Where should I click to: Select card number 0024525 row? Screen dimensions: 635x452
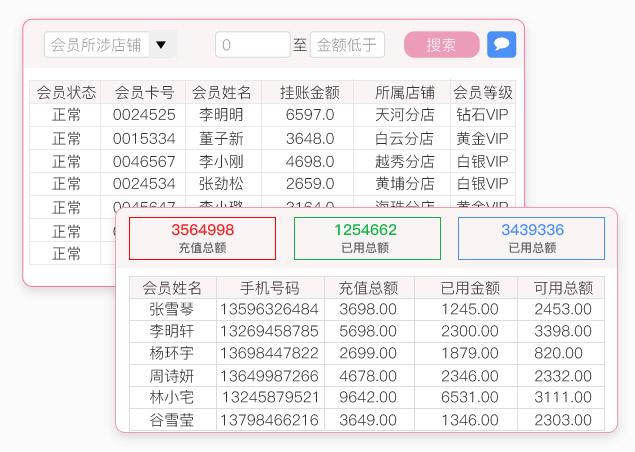pos(144,115)
